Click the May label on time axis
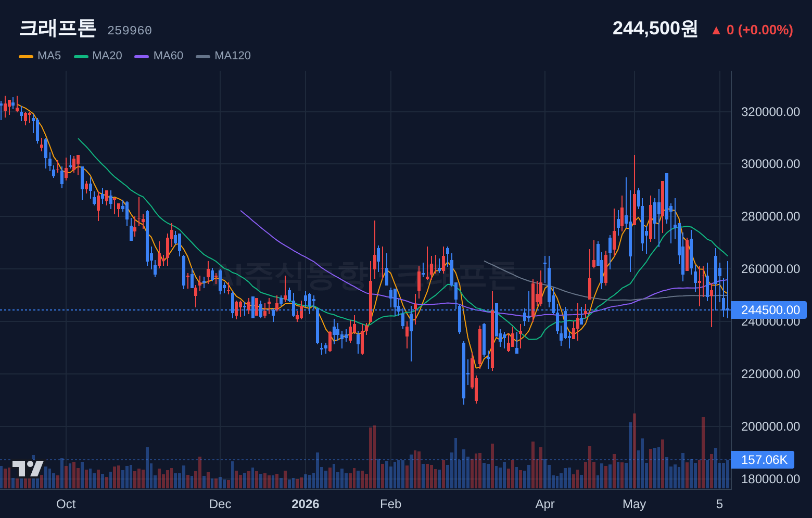The height and width of the screenshot is (518, 812). tap(635, 504)
